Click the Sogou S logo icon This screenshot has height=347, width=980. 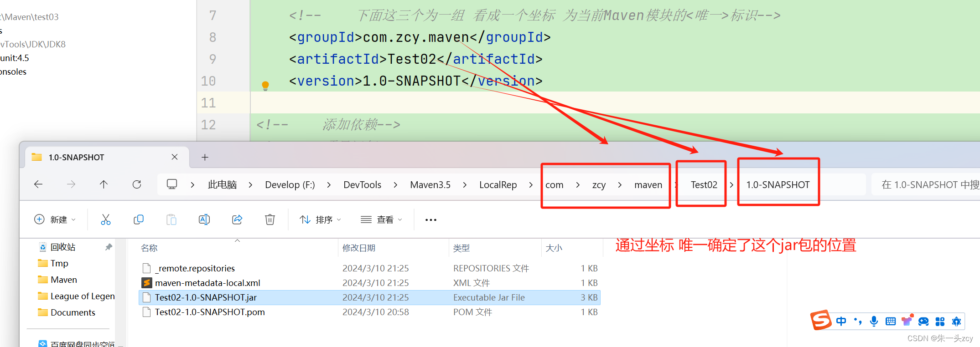tap(820, 320)
